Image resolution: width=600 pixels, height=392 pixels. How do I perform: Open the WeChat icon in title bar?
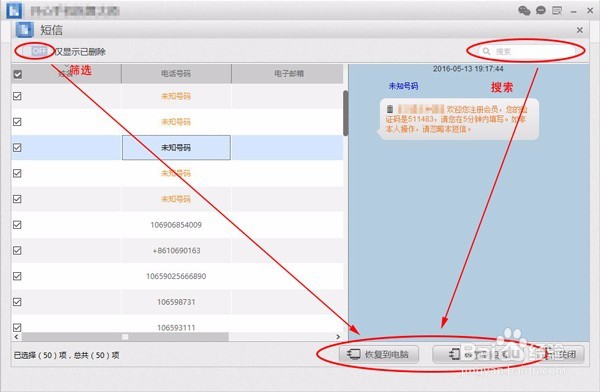pos(524,10)
